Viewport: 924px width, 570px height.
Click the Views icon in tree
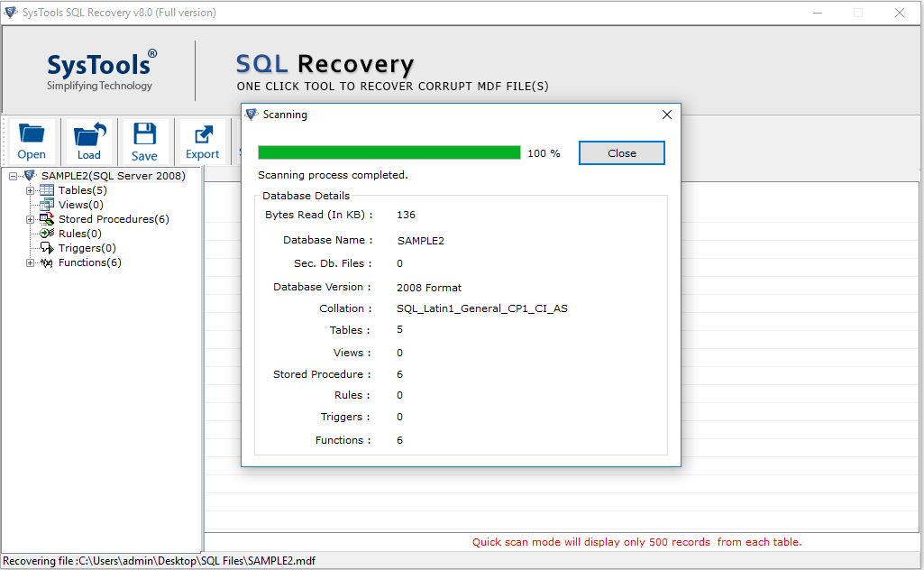point(47,205)
